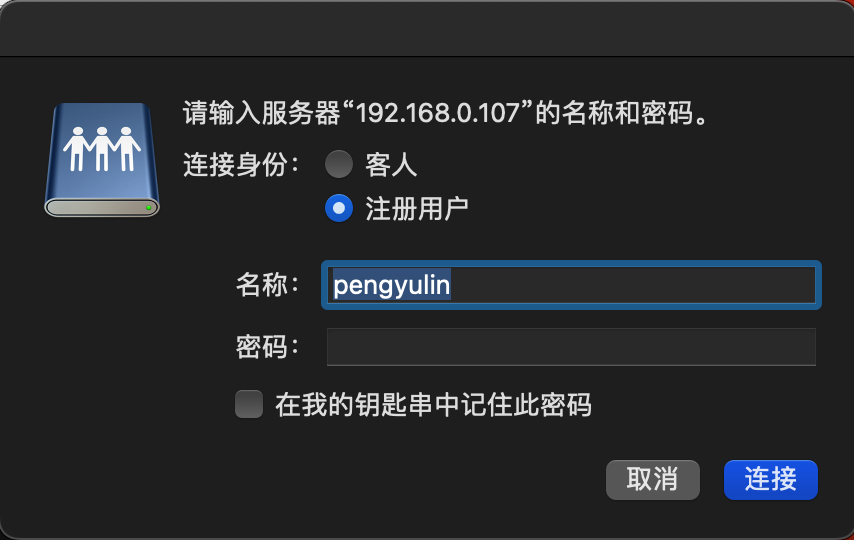This screenshot has width=854, height=540.
Task: Click the 客人 label text
Action: point(391,164)
